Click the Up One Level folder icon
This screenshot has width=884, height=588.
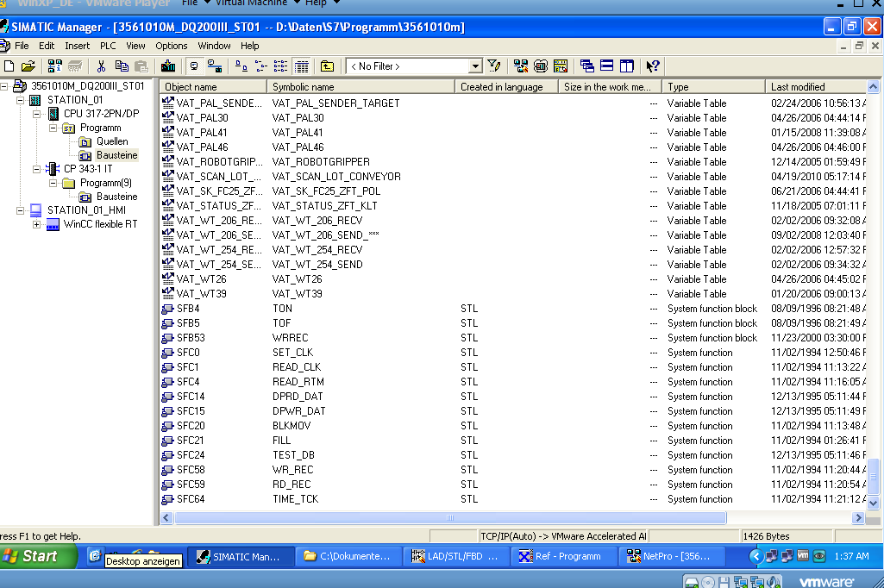327,66
